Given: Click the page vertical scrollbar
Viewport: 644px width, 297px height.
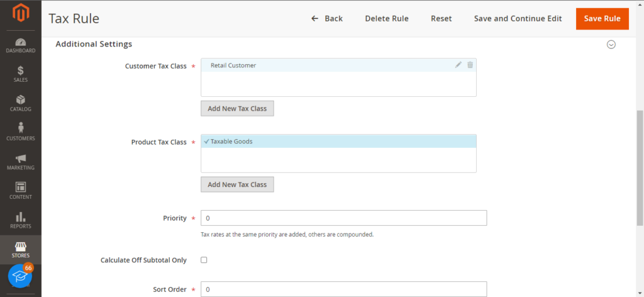Looking at the screenshot, I should coord(640,167).
